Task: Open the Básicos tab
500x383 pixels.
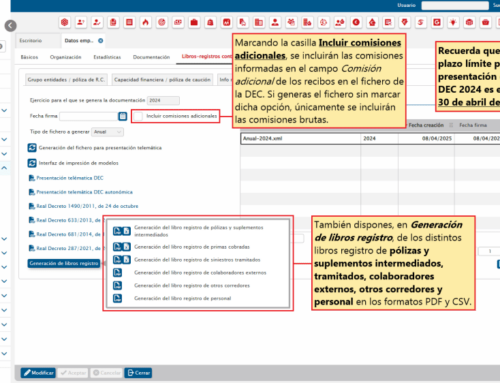Action: point(29,57)
